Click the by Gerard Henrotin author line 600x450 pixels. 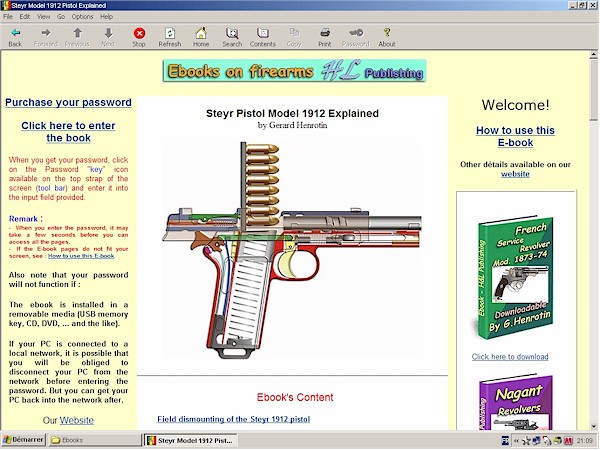click(x=292, y=125)
